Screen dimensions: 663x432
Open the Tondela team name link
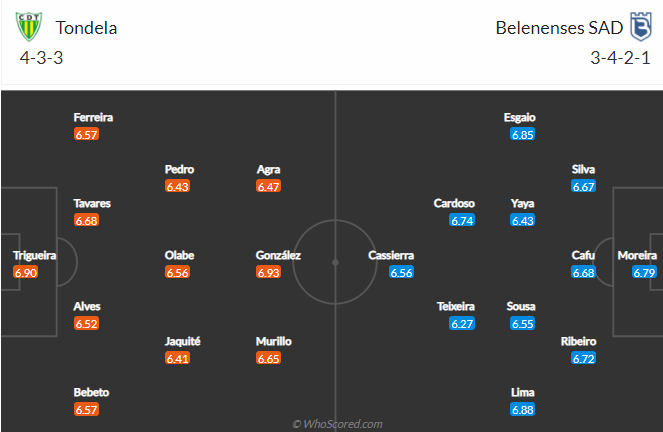tap(86, 28)
